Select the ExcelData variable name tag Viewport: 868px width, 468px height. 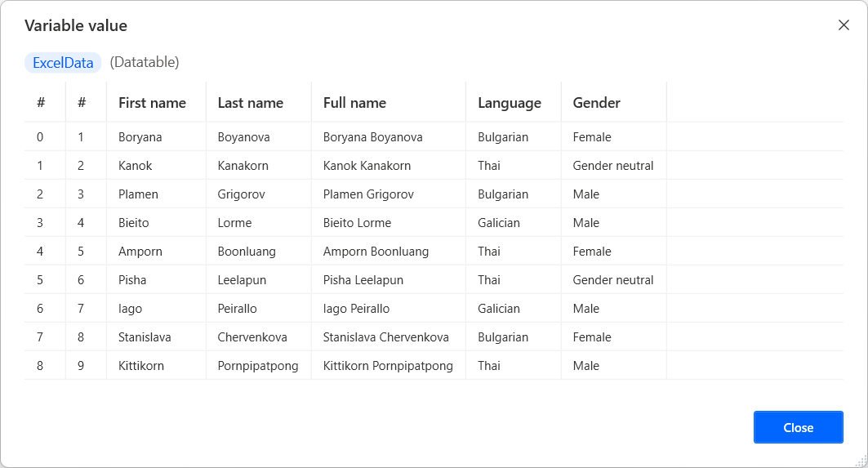[x=63, y=62]
